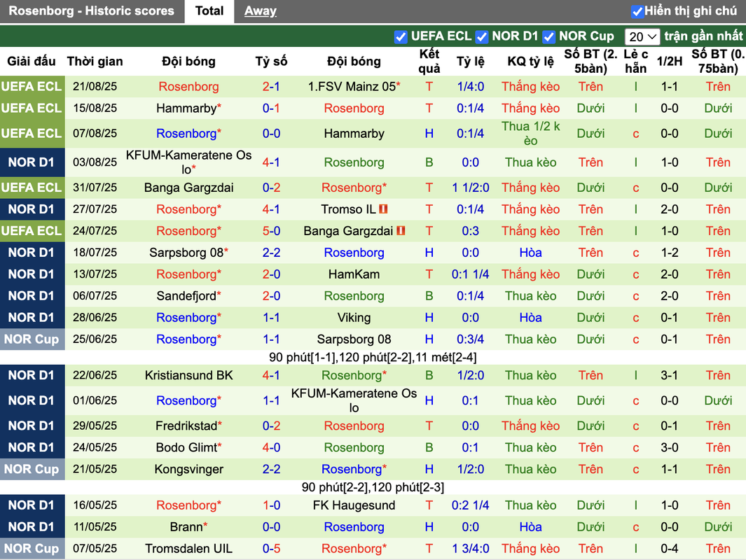Click half-time score 3-1 on Kristiansund row
The height and width of the screenshot is (560, 746).
670,375
